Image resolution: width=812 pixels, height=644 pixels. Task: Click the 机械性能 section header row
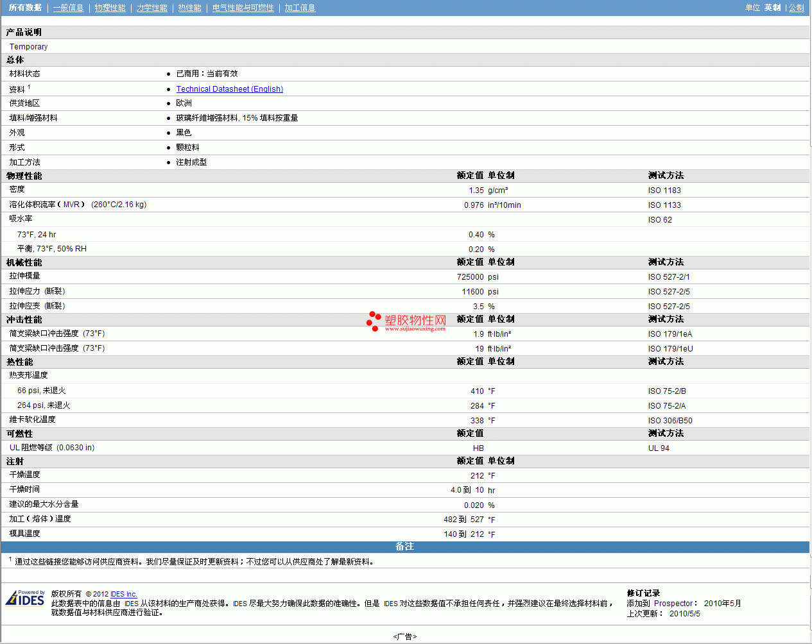pos(24,262)
